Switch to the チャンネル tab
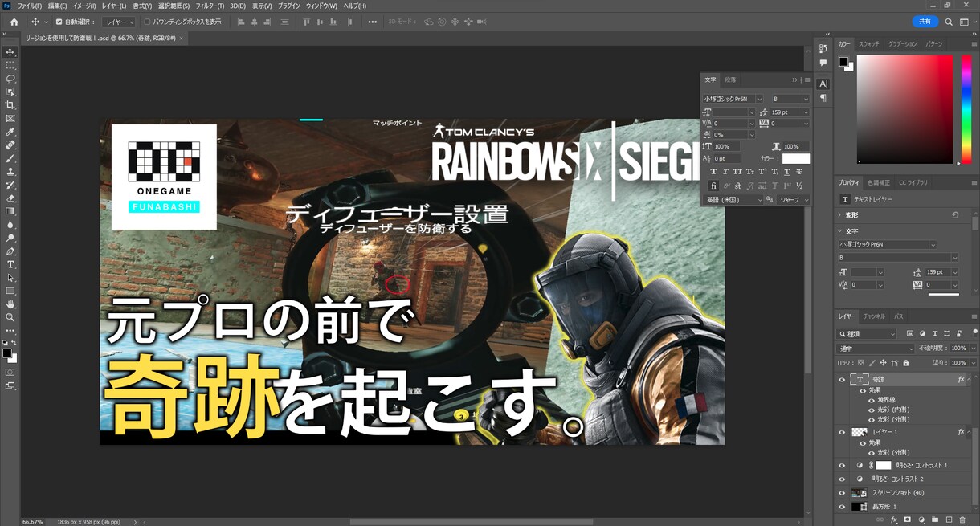Viewport: 980px width, 526px height. click(x=874, y=316)
